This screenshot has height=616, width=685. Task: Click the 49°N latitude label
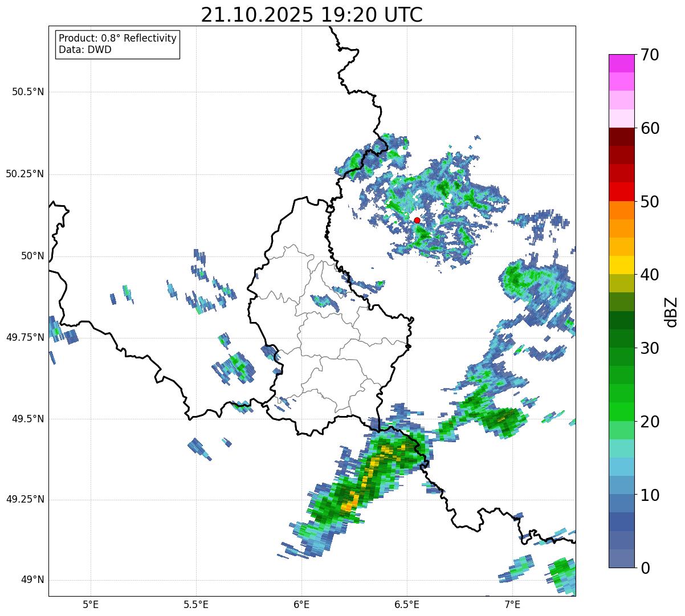click(x=32, y=580)
